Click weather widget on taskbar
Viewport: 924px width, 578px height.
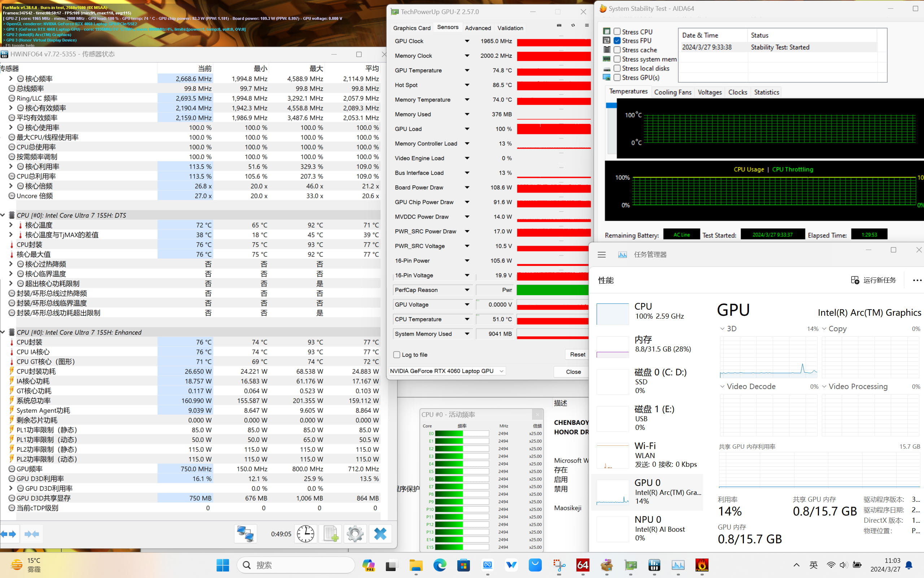point(26,565)
